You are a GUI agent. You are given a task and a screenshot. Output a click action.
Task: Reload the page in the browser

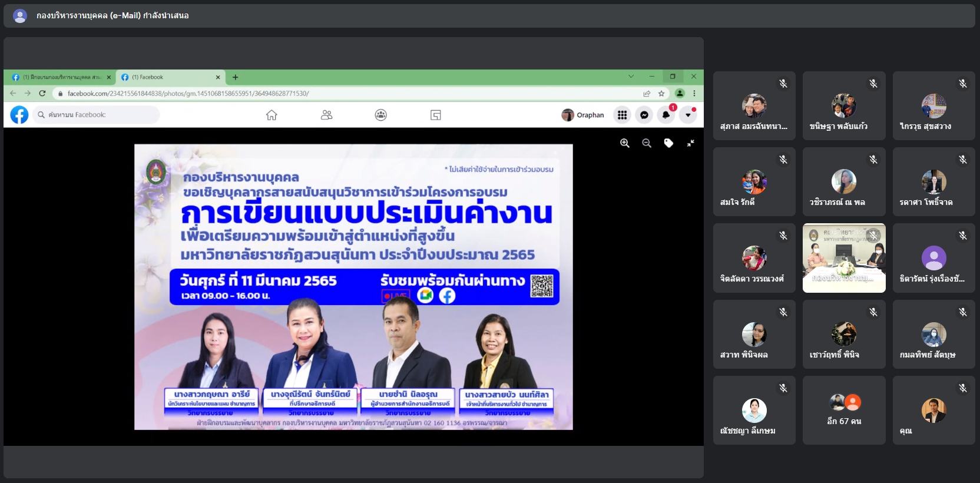point(42,93)
